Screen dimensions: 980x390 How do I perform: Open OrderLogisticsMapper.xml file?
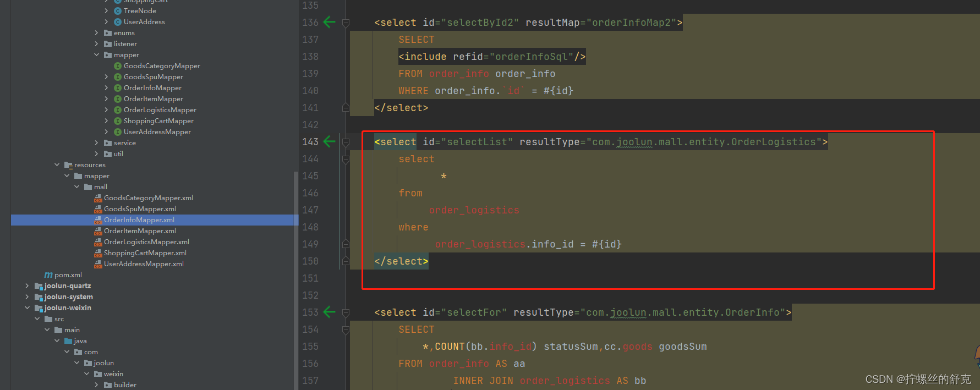tap(146, 241)
